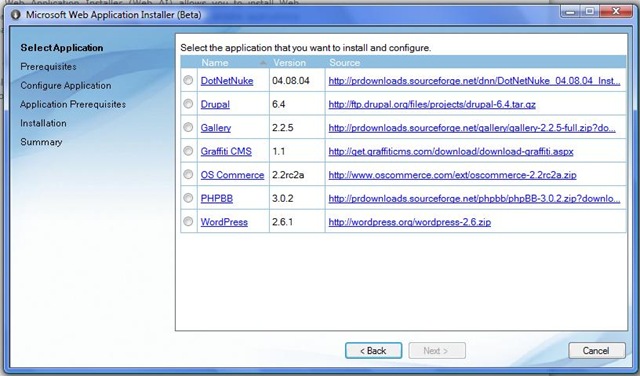The height and width of the screenshot is (376, 640).
Task: Minimize the installer window
Action: point(571,12)
